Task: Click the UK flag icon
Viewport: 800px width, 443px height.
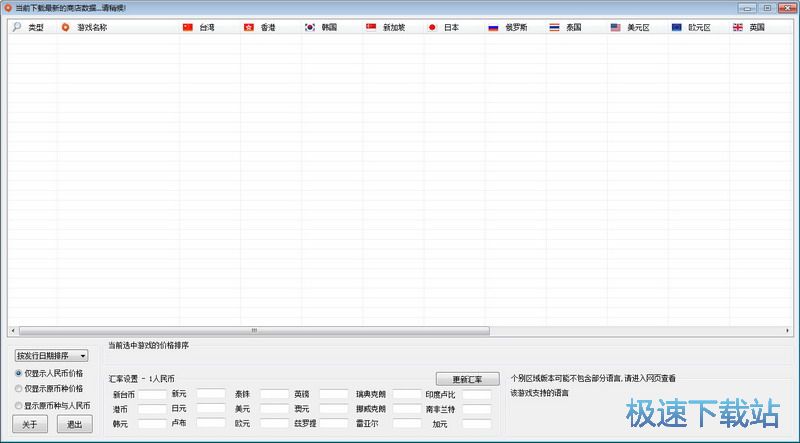Action: tap(737, 27)
